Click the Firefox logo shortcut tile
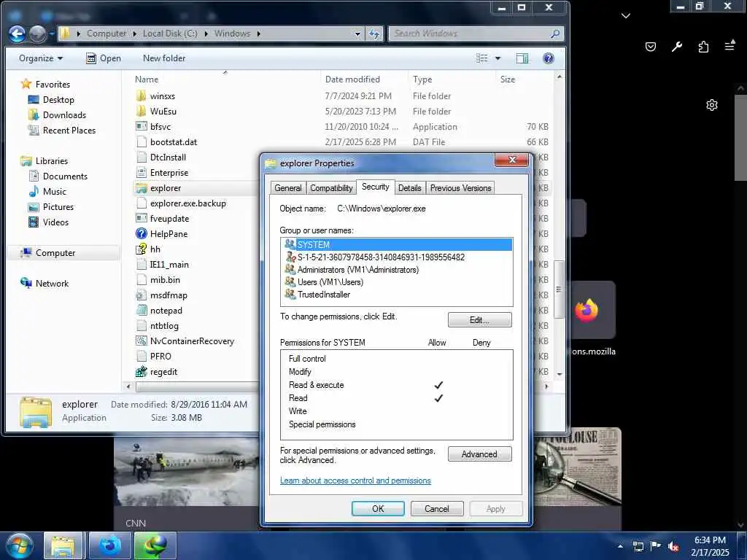The image size is (747, 560). point(587,311)
